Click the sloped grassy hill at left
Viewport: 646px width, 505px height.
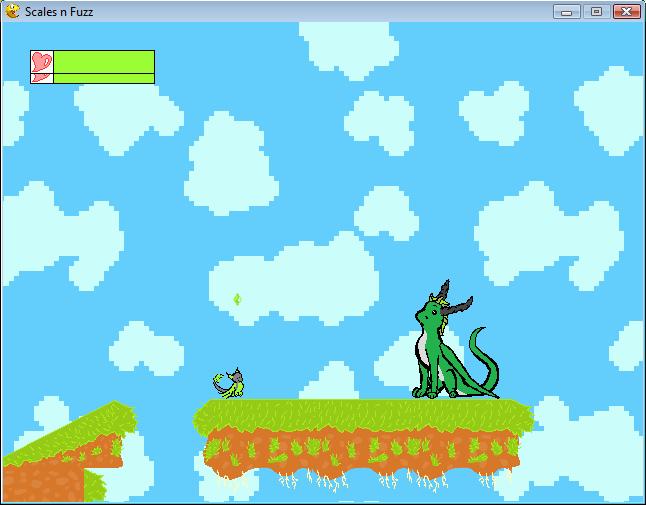pyautogui.click(x=68, y=451)
